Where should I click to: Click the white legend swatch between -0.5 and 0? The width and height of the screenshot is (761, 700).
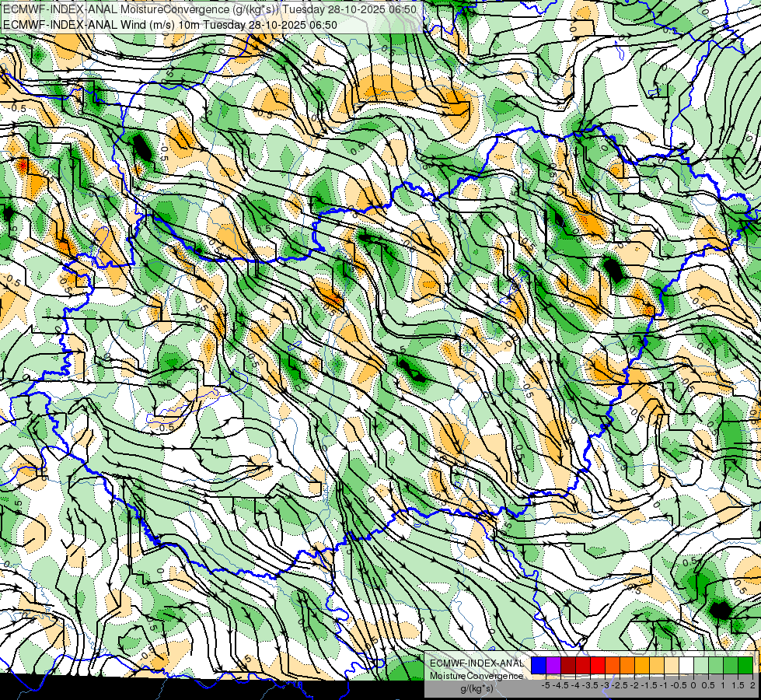click(x=686, y=665)
